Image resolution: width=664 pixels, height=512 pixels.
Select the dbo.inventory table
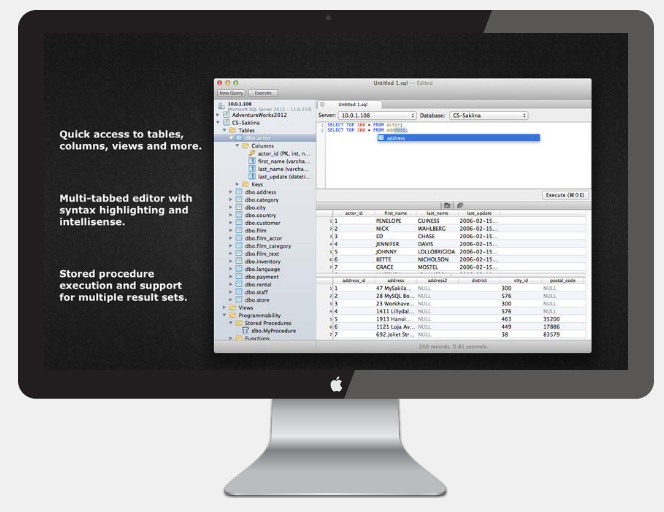click(263, 261)
